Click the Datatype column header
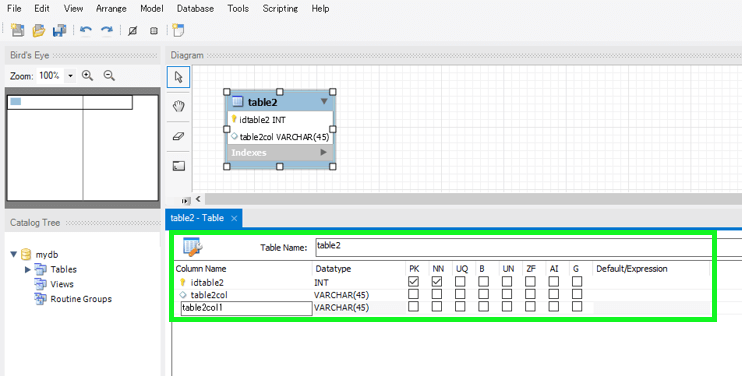 (333, 269)
